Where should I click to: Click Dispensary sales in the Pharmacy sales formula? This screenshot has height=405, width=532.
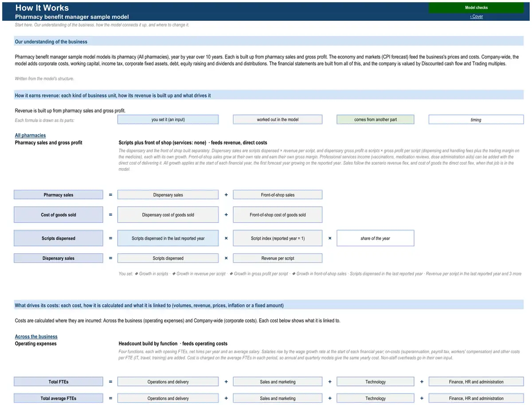pyautogui.click(x=168, y=195)
